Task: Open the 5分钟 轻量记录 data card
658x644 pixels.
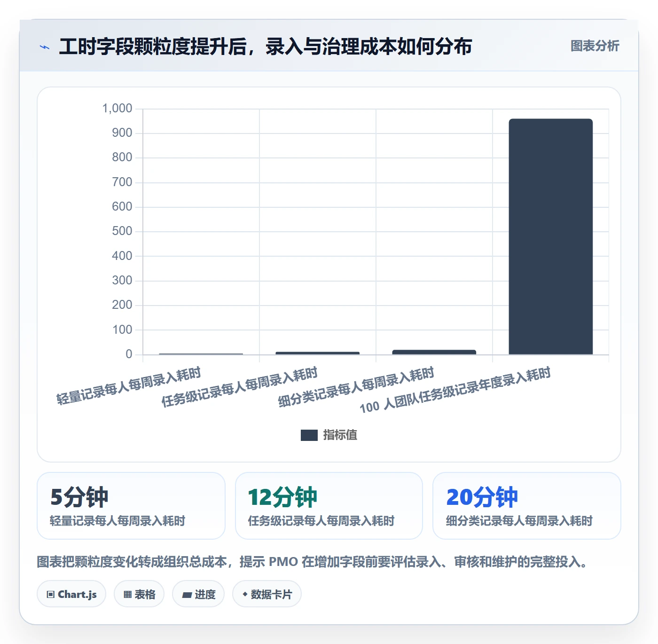Action: coord(131,506)
